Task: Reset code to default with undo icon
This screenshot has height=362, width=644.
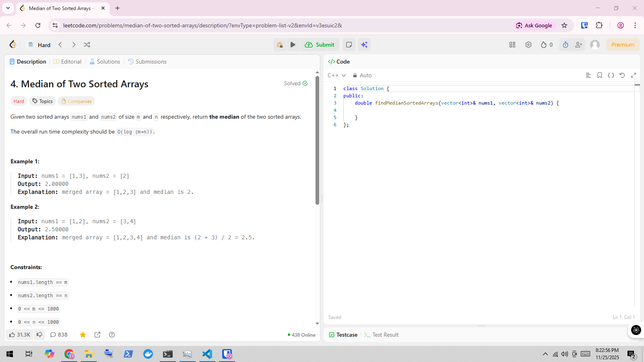Action: (x=622, y=75)
